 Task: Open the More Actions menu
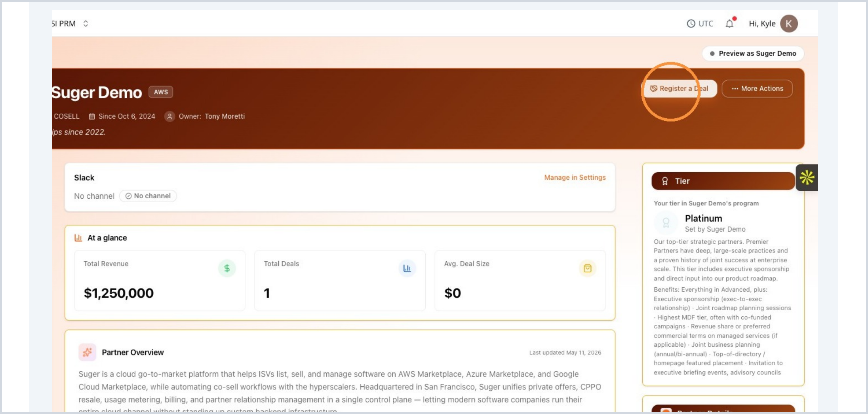pyautogui.click(x=757, y=89)
